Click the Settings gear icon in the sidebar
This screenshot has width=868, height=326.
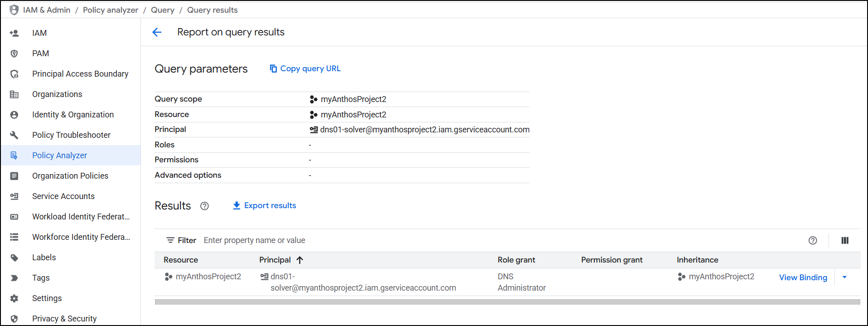[x=15, y=298]
